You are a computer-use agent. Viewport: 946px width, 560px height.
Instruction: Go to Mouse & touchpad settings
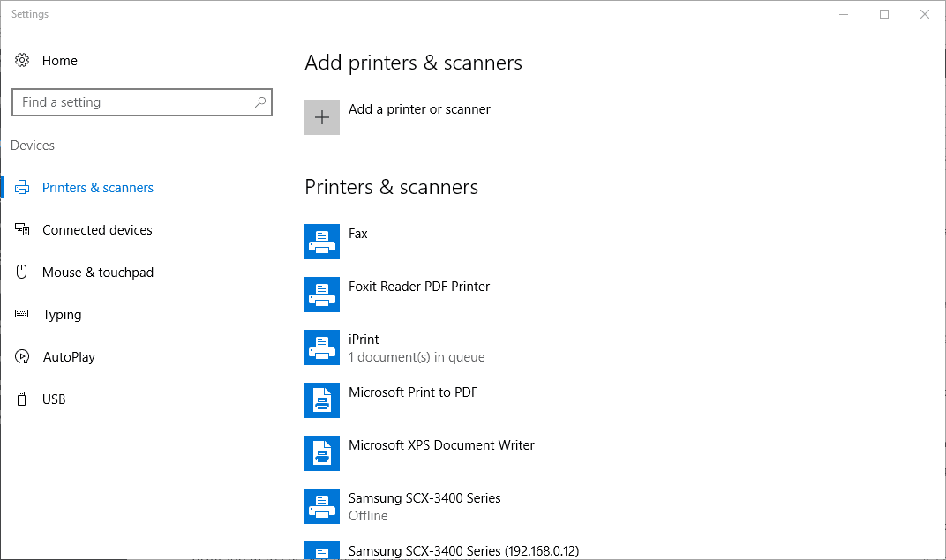pos(97,273)
